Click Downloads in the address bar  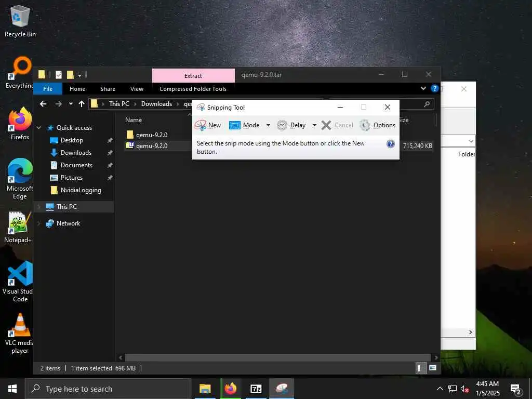[156, 104]
